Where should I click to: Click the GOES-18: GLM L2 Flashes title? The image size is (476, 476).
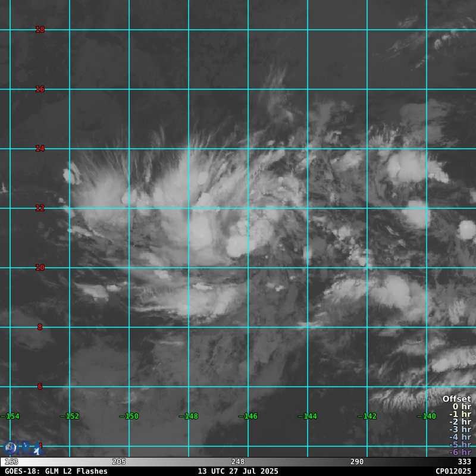coord(57,471)
